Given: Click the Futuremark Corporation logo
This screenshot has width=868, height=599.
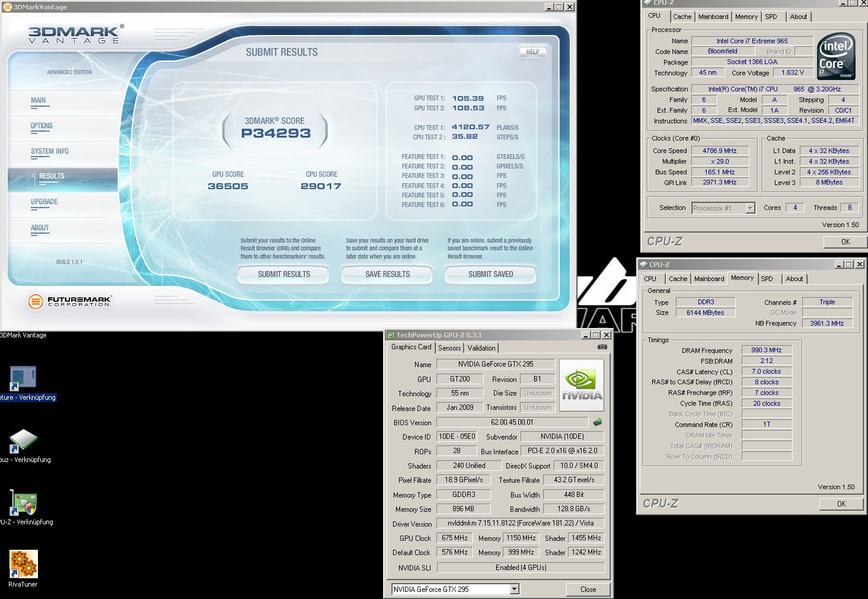Looking at the screenshot, I should [x=69, y=301].
